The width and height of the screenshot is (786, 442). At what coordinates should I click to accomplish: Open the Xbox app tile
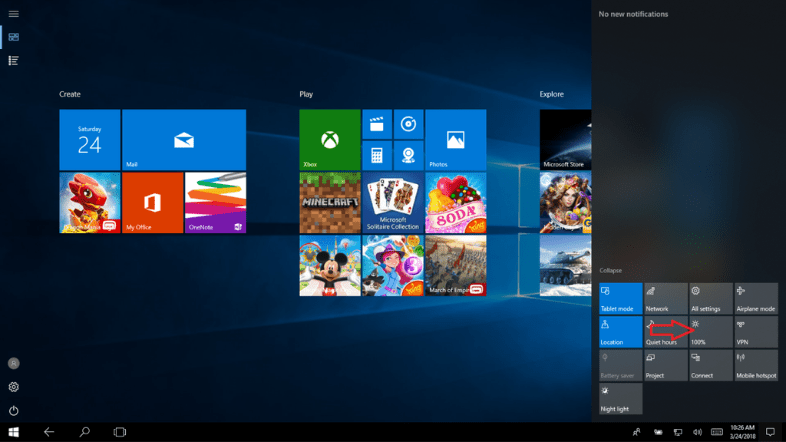point(329,139)
